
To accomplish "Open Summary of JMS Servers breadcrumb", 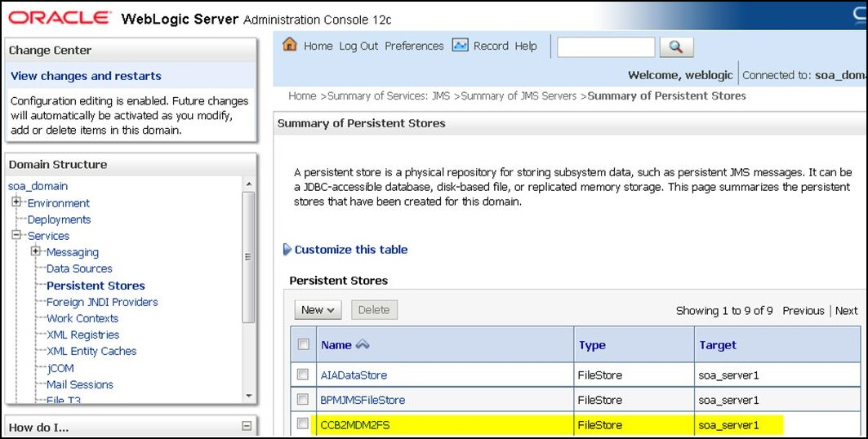I will click(519, 95).
